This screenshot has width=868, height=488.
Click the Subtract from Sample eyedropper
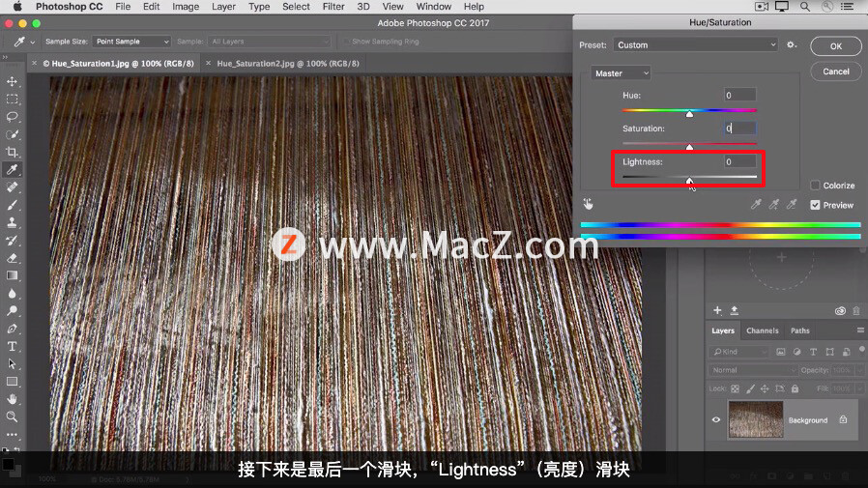pyautogui.click(x=792, y=205)
